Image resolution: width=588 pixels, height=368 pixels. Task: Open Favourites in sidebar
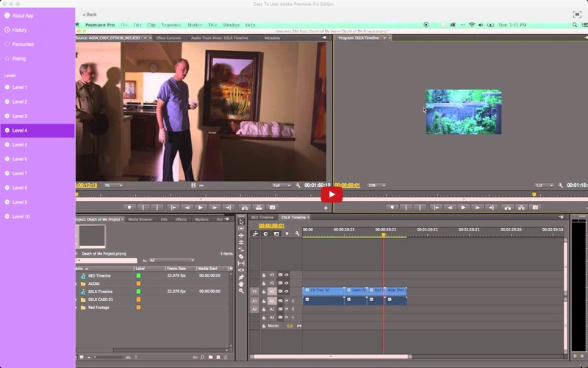pos(37,44)
